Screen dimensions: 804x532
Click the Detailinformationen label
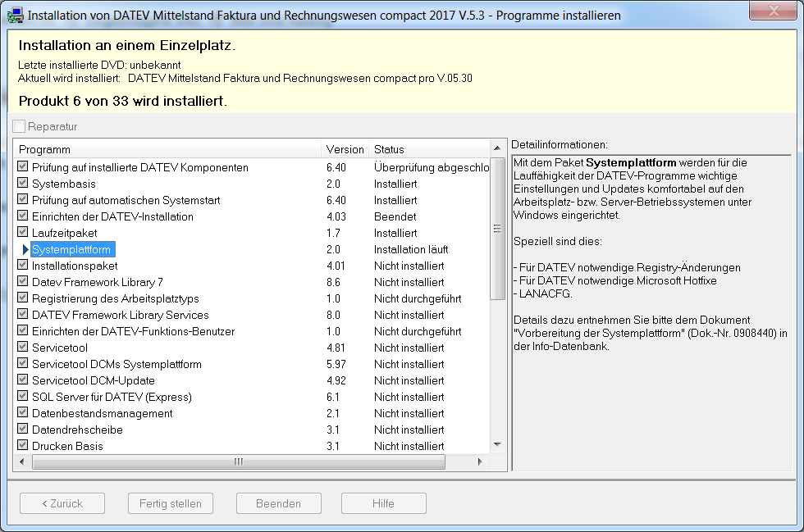(x=560, y=144)
